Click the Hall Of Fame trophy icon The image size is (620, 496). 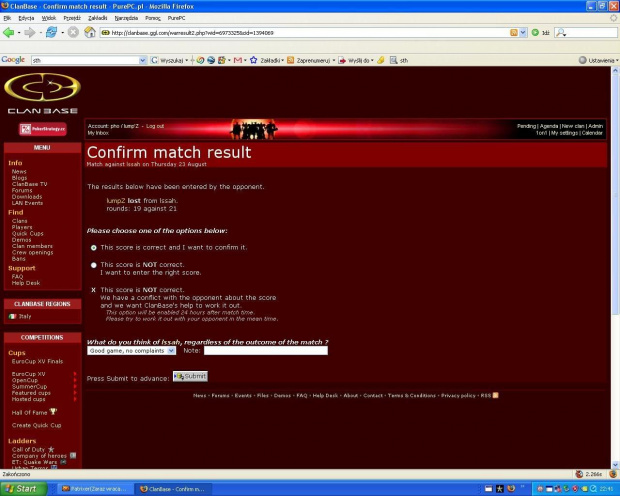tap(53, 411)
